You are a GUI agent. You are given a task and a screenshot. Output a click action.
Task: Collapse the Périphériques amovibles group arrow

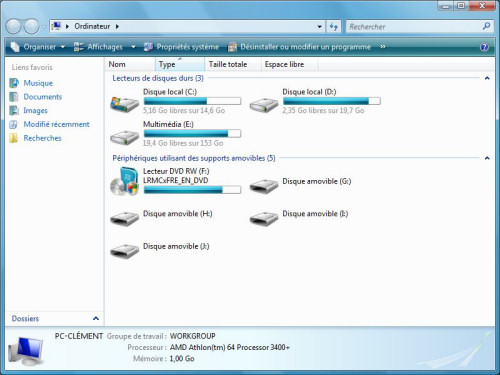pyautogui.click(x=487, y=158)
